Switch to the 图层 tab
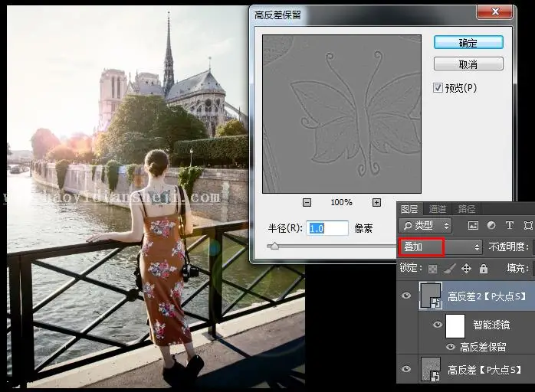This screenshot has height=392, width=535. pos(409,208)
